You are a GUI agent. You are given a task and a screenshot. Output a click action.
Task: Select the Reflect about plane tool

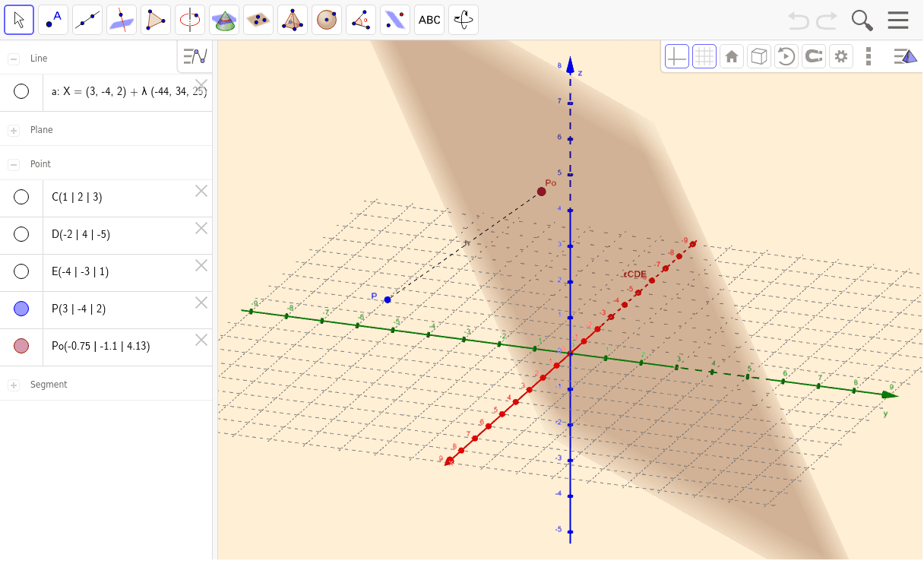pos(395,20)
